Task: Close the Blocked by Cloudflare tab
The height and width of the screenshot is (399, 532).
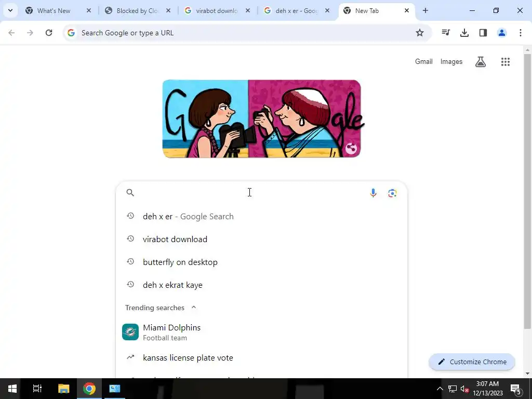Action: tap(168, 10)
